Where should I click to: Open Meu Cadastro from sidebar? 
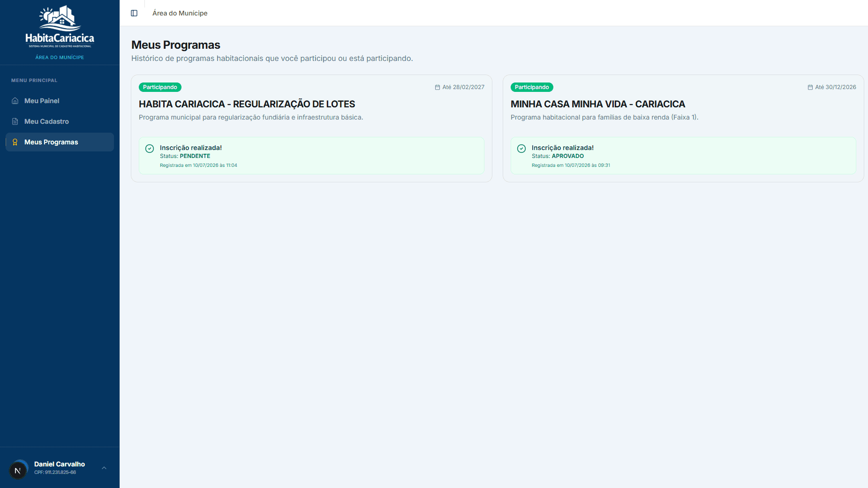(x=60, y=121)
